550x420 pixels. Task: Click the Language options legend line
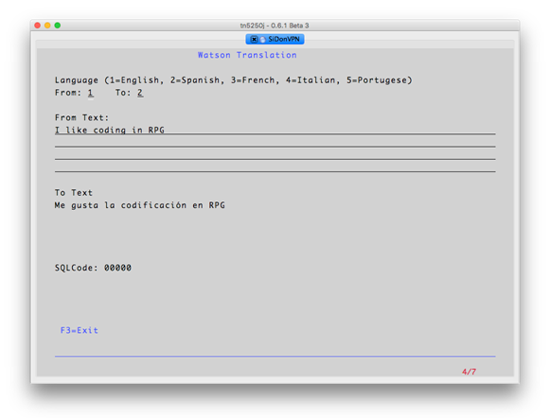pyautogui.click(x=234, y=80)
